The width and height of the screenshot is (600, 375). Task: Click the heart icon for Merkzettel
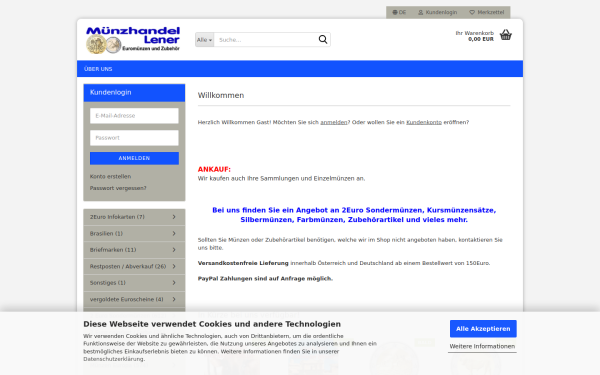pos(472,12)
